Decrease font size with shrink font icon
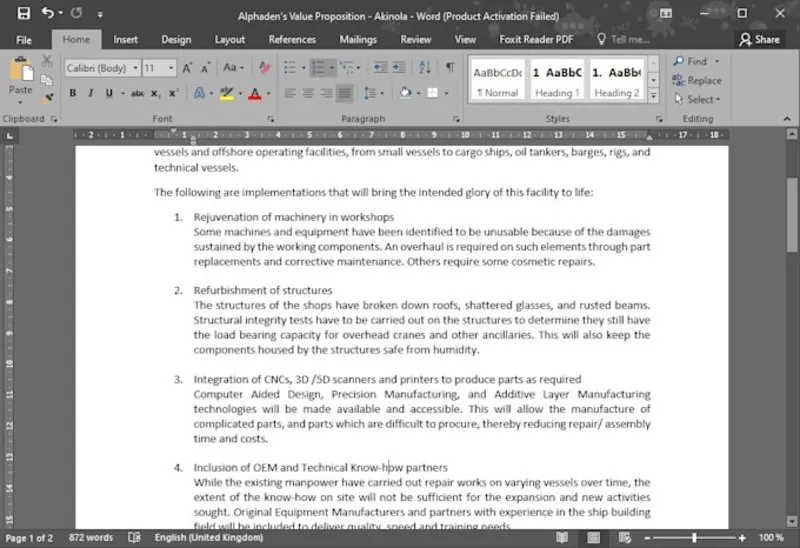The height and width of the screenshot is (548, 800). 205,68
